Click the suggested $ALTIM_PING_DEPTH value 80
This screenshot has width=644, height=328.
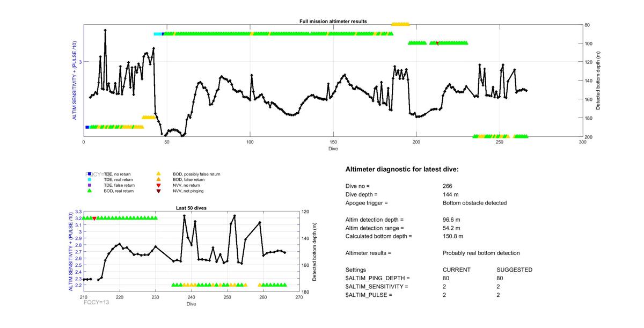[501, 278]
